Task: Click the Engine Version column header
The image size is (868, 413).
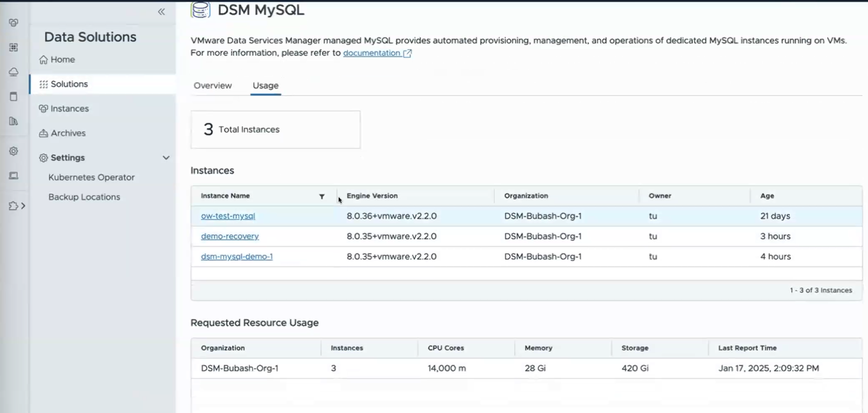Action: pos(372,196)
